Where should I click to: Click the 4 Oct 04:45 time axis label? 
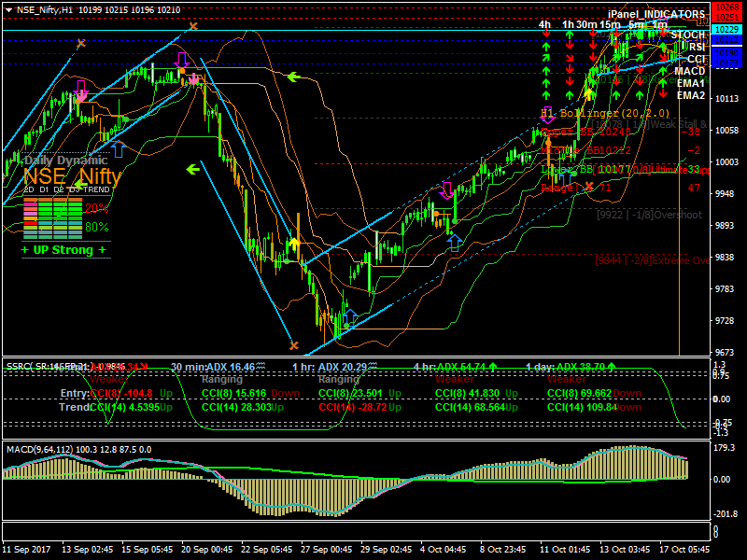pyautogui.click(x=443, y=549)
